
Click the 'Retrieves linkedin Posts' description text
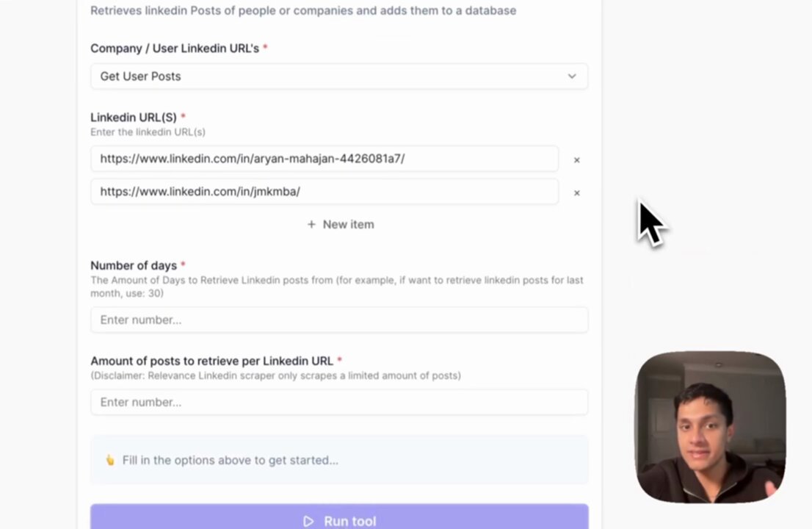point(303,10)
